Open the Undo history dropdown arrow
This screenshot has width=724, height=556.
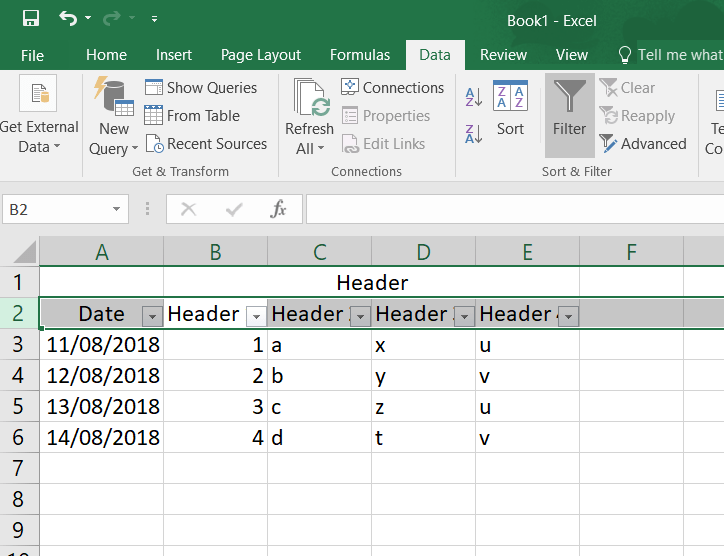88,18
